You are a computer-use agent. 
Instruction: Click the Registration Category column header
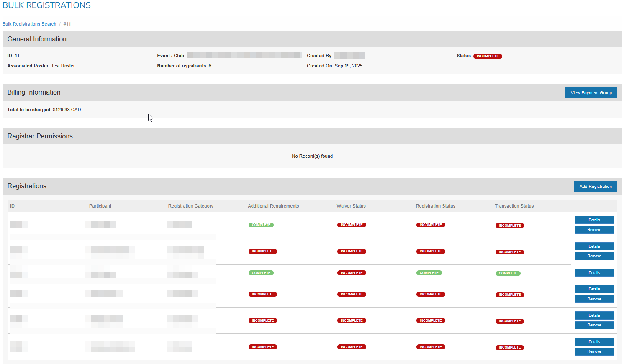coord(190,206)
